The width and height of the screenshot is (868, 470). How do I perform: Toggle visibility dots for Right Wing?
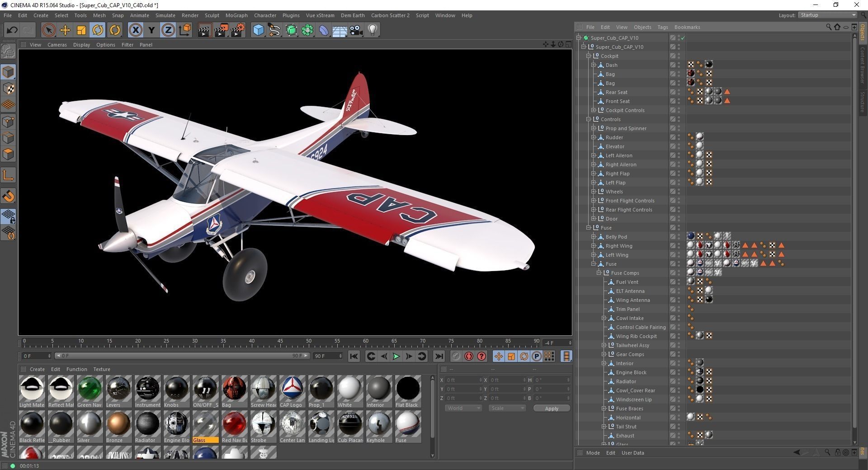tap(679, 246)
